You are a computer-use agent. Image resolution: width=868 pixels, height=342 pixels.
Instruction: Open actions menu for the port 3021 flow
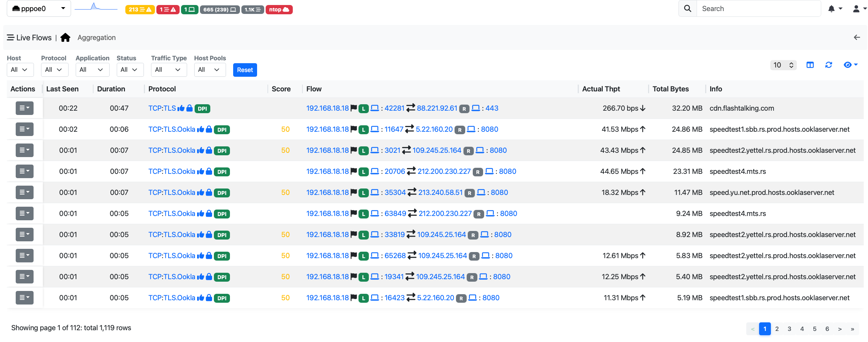[24, 150]
